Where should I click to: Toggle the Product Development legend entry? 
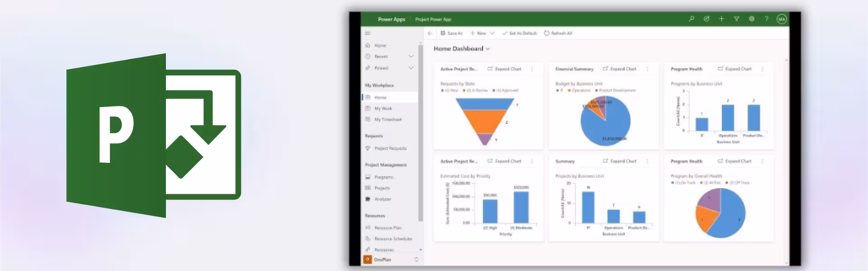[615, 90]
